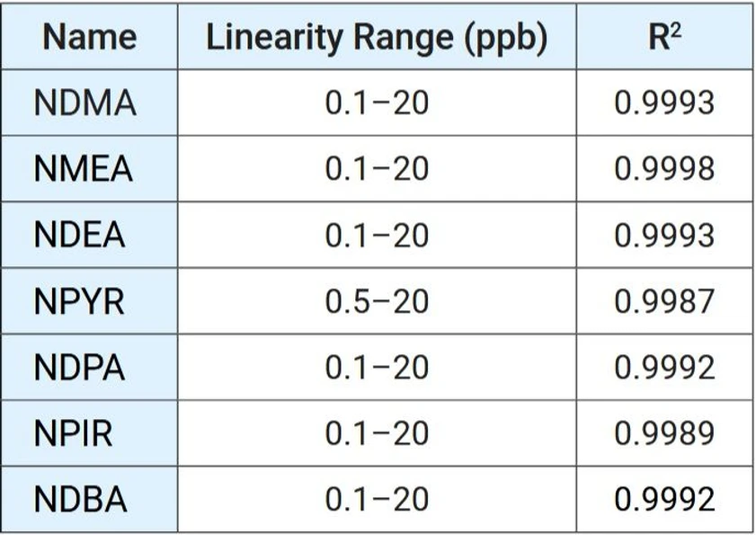Select the NPIR name cell
Image resolution: width=756 pixels, height=535 pixels.
pos(90,433)
